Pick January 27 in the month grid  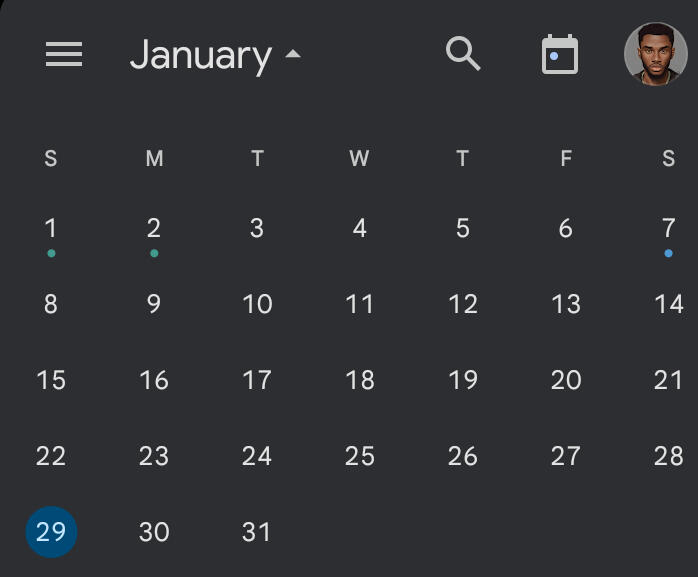point(566,456)
